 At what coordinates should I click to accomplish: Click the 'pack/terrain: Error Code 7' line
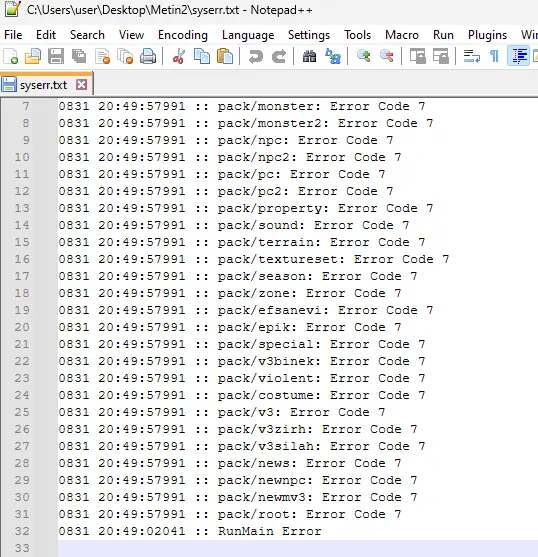[241, 242]
